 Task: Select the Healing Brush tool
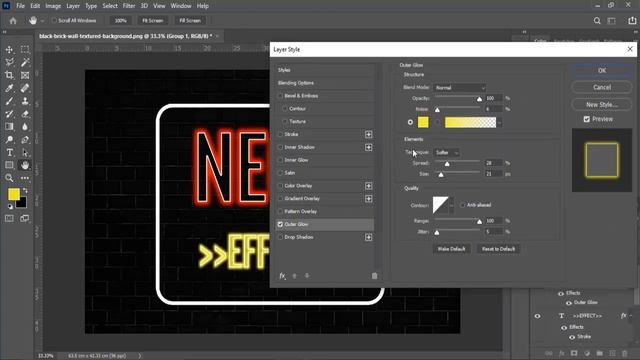point(25,88)
